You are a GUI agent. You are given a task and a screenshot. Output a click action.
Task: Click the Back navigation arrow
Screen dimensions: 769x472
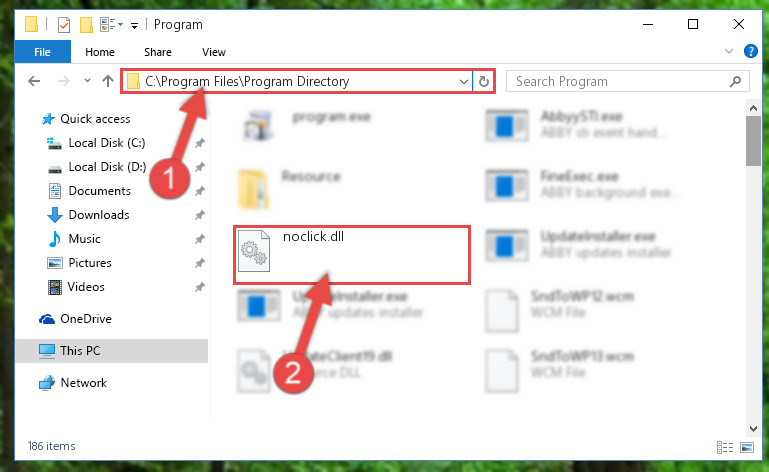point(34,81)
